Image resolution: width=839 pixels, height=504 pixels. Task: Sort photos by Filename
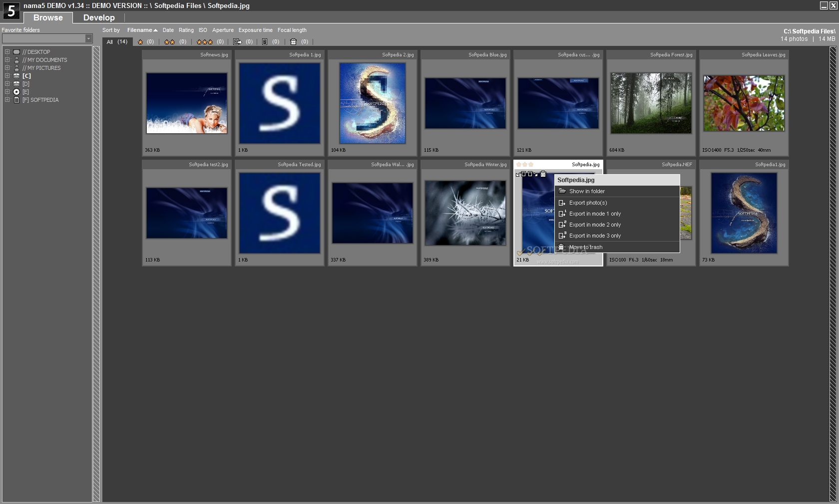click(x=142, y=30)
